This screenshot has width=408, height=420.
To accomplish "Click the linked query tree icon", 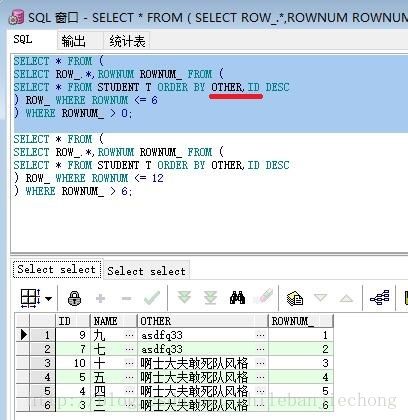I will point(380,297).
